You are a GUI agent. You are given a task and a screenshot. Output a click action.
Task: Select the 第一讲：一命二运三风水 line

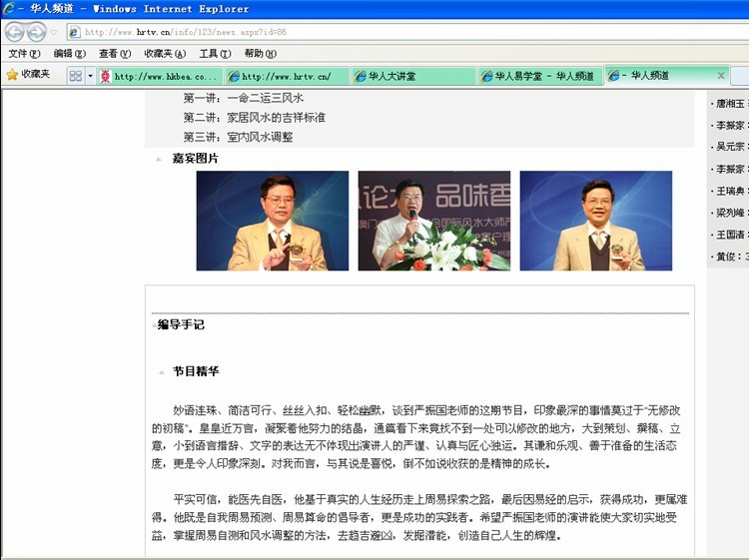tap(243, 98)
